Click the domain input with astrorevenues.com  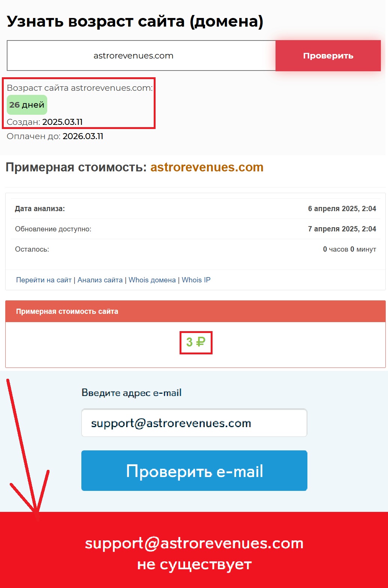pos(141,55)
